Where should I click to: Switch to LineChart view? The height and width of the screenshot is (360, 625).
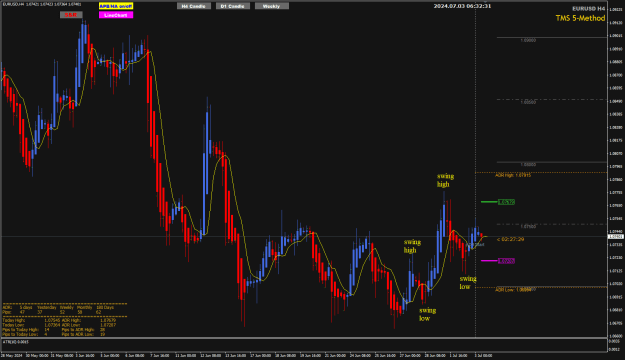coord(116,15)
